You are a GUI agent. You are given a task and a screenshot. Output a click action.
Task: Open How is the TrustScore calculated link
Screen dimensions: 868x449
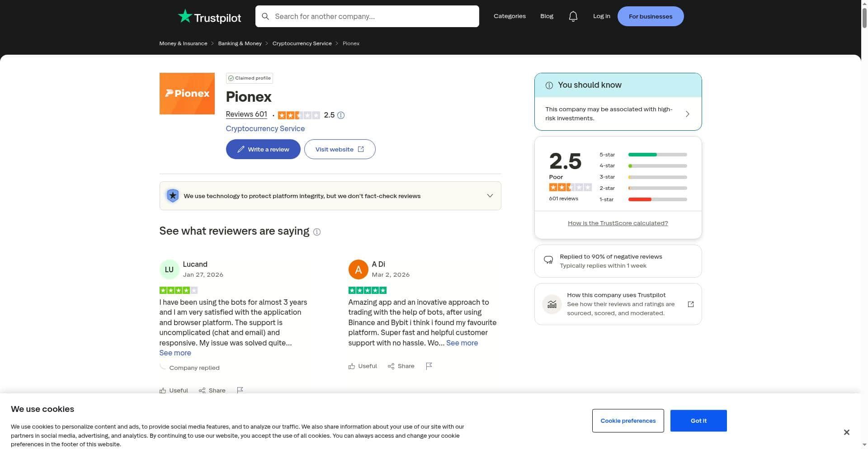618,223
